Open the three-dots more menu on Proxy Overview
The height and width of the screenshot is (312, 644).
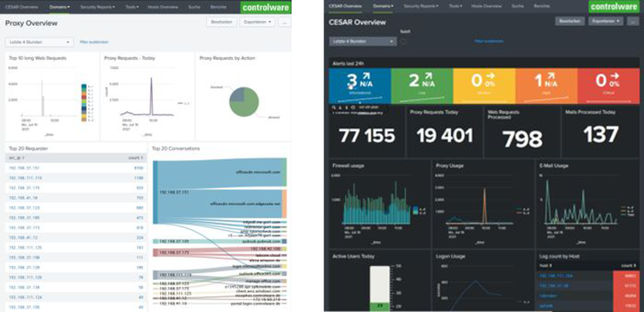[284, 23]
